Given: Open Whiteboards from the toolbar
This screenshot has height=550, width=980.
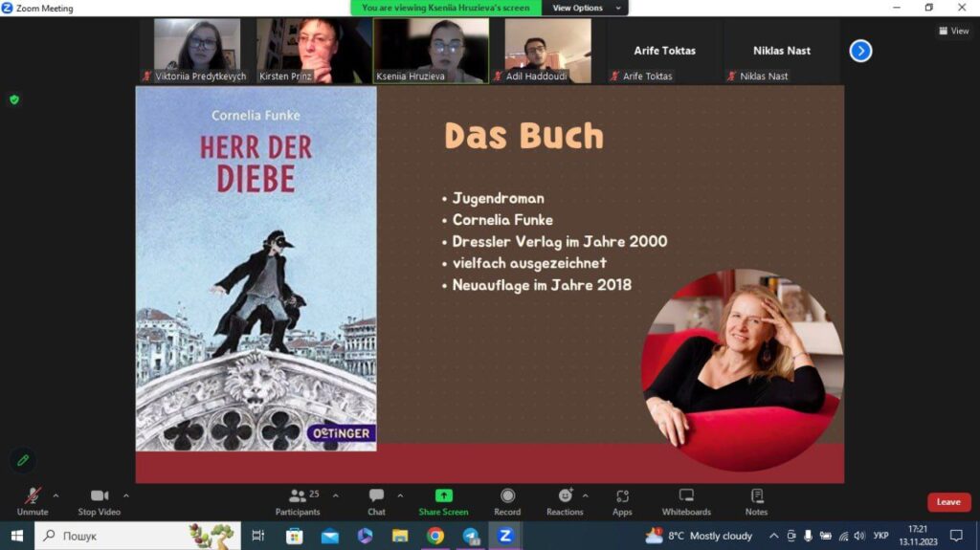Looking at the screenshot, I should pos(686,495).
